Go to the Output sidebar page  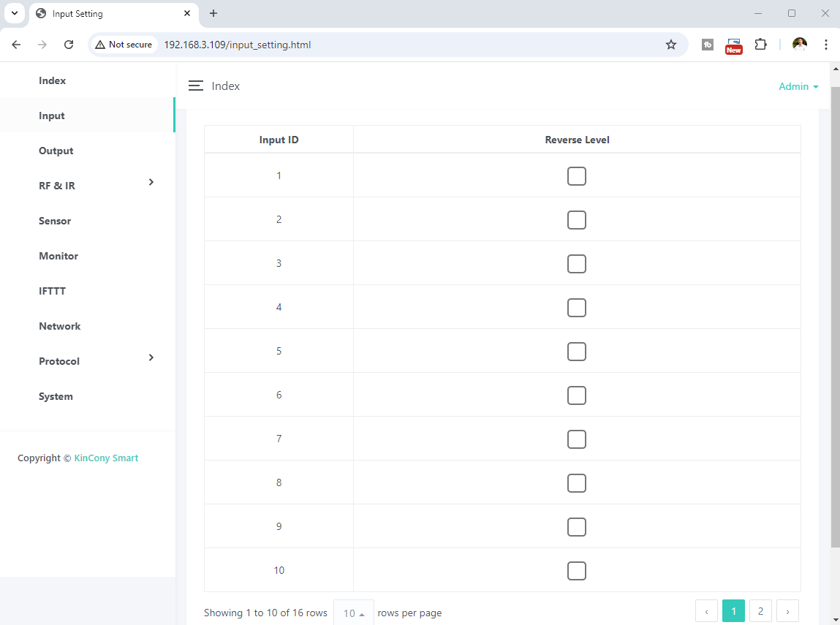56,151
